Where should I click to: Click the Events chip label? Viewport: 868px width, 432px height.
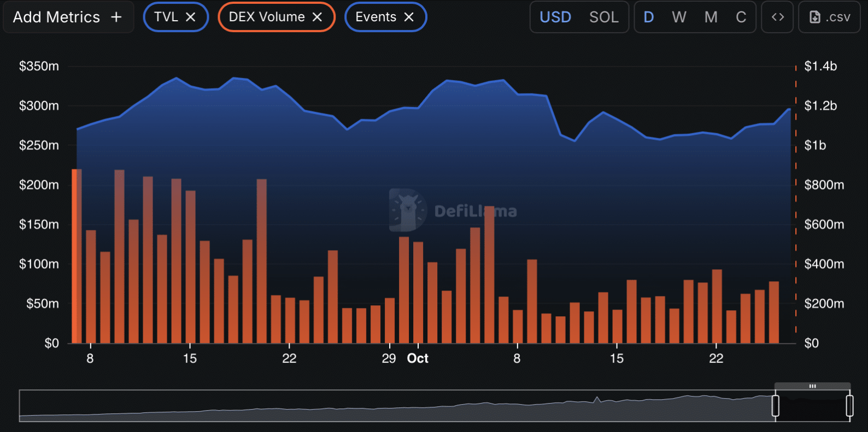tap(376, 17)
